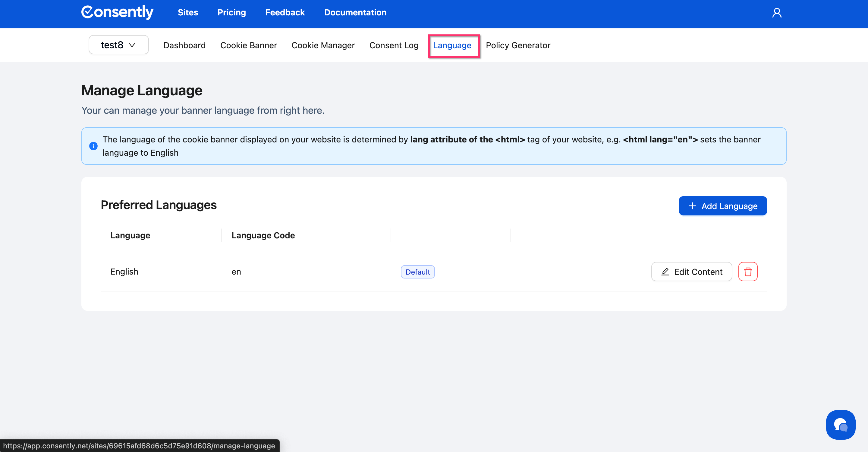The width and height of the screenshot is (868, 452).
Task: Click the plus icon in Add Language
Action: pos(693,206)
